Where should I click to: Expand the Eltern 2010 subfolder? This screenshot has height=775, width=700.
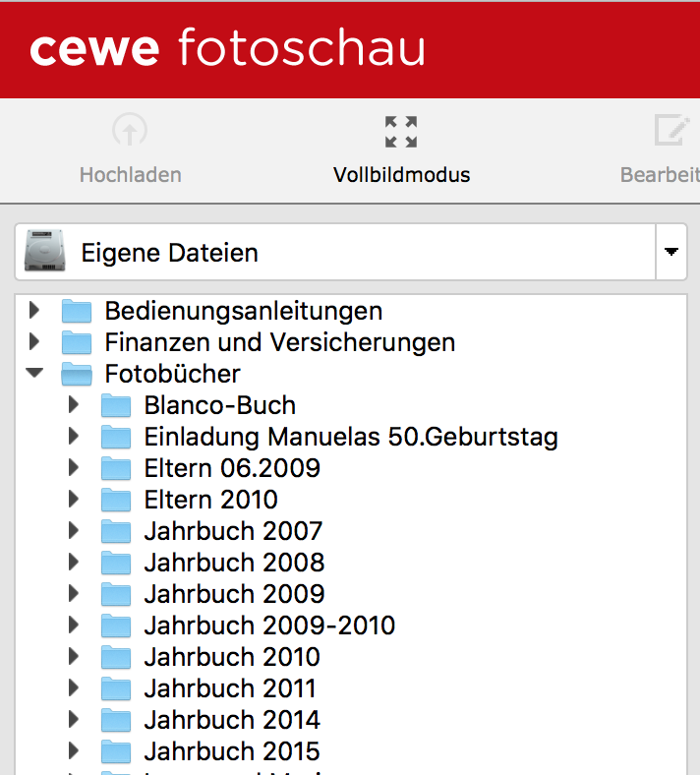pos(74,500)
